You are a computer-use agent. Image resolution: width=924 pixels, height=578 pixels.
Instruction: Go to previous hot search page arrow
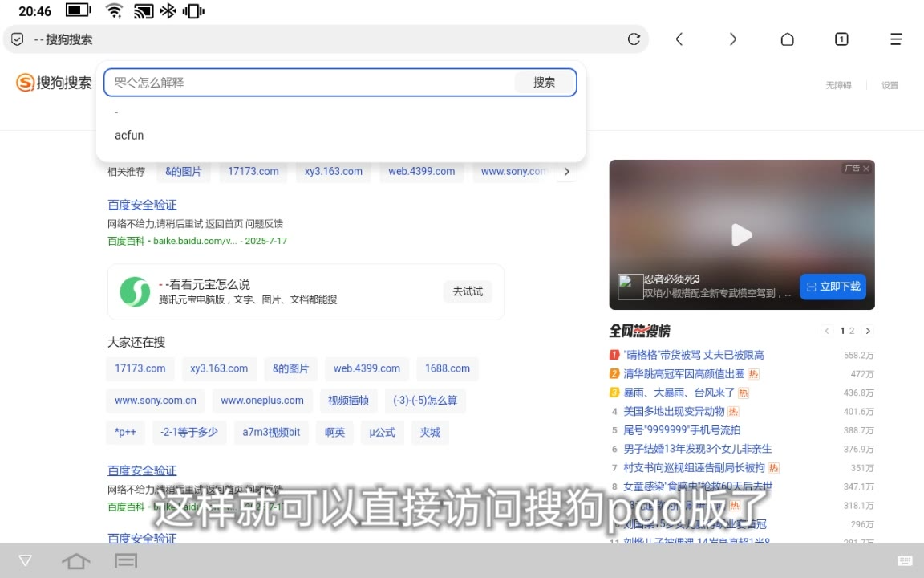[x=827, y=331]
